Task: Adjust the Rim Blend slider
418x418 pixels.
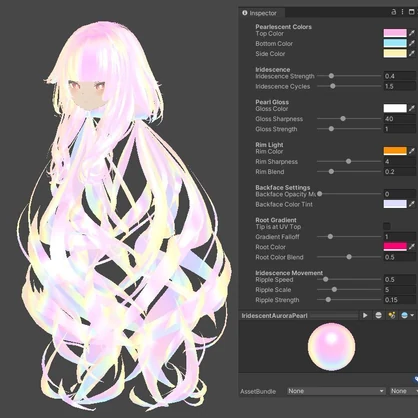Action: [x=349, y=171]
